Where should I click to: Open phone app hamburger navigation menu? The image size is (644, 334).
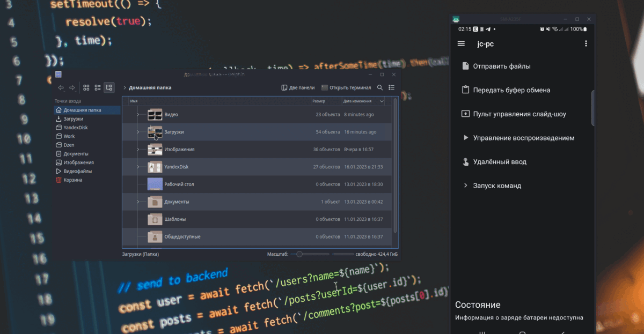point(461,44)
